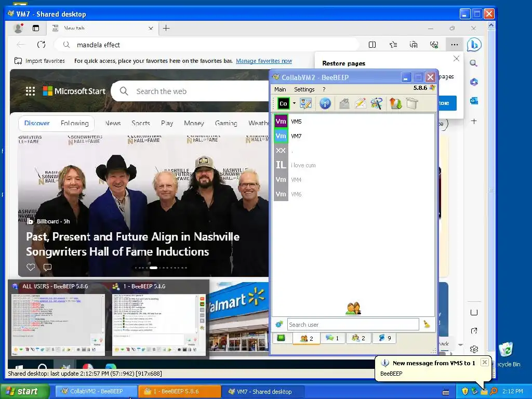
Task: Close the New message from VM5 balloon
Action: point(485,362)
